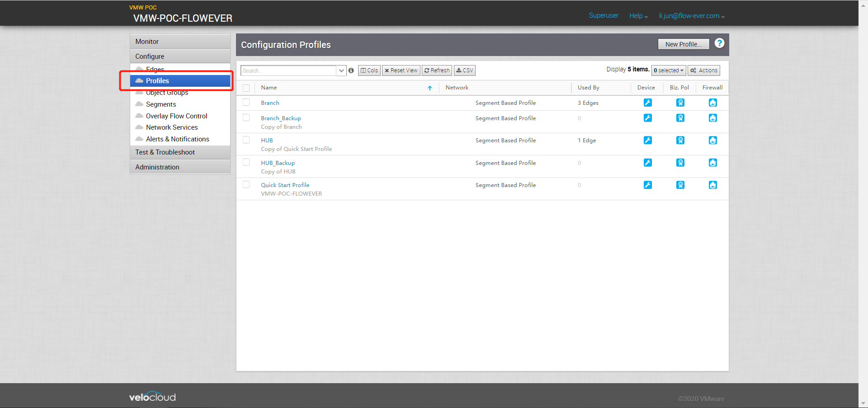Check the HUB profile checkbox

[x=246, y=140]
